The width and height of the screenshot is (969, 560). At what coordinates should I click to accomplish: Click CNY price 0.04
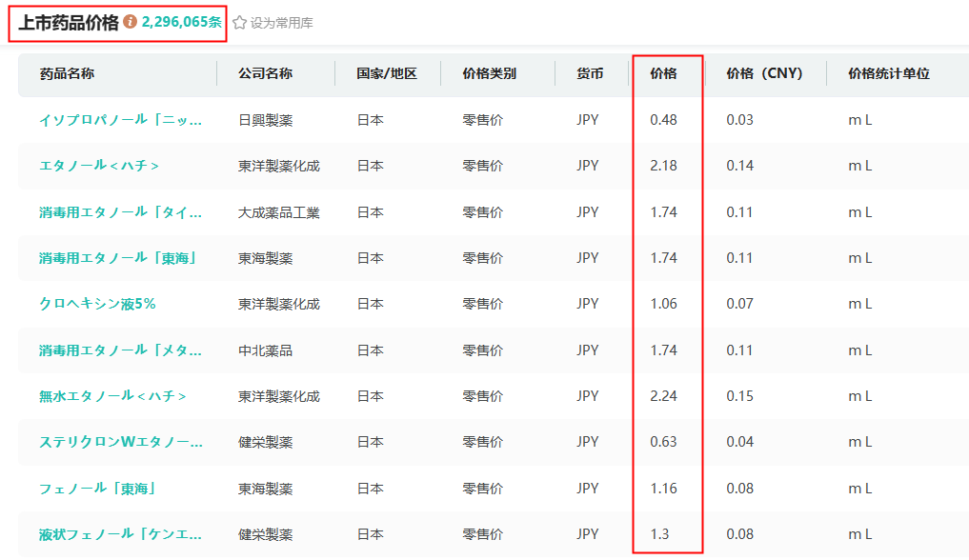tap(739, 442)
